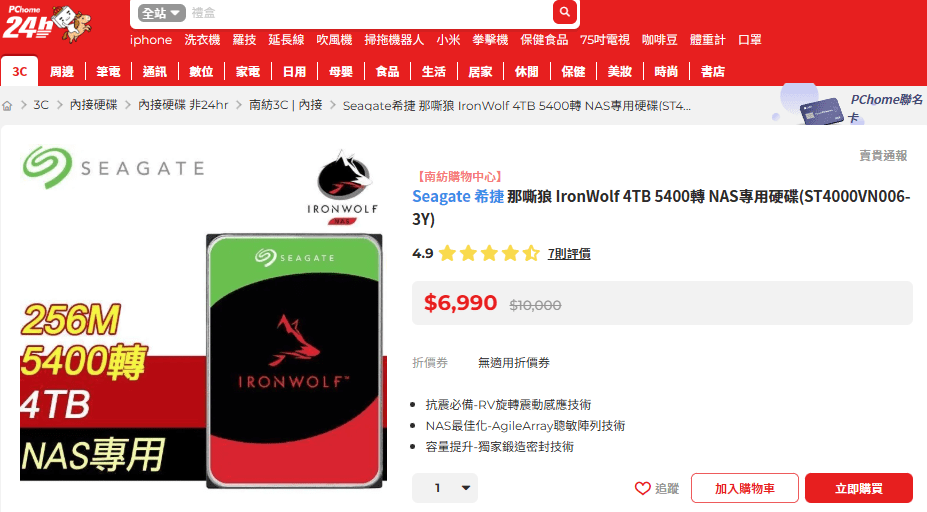Select the 3C category tab
Image resolution: width=927 pixels, height=512 pixels.
tap(20, 72)
